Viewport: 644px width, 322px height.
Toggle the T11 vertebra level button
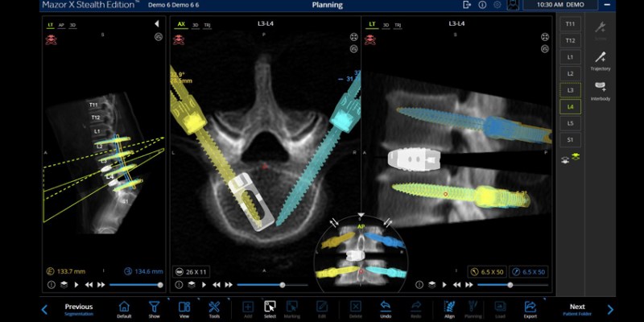[x=571, y=23]
